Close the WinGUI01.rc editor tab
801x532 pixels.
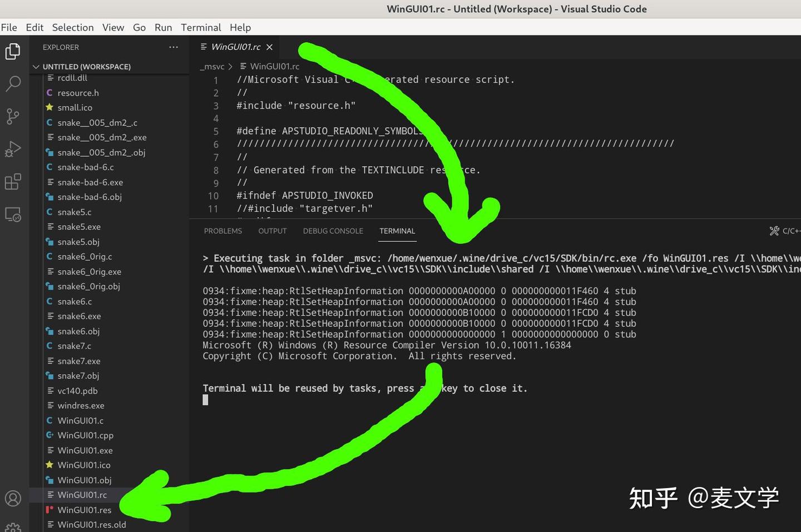click(x=269, y=47)
